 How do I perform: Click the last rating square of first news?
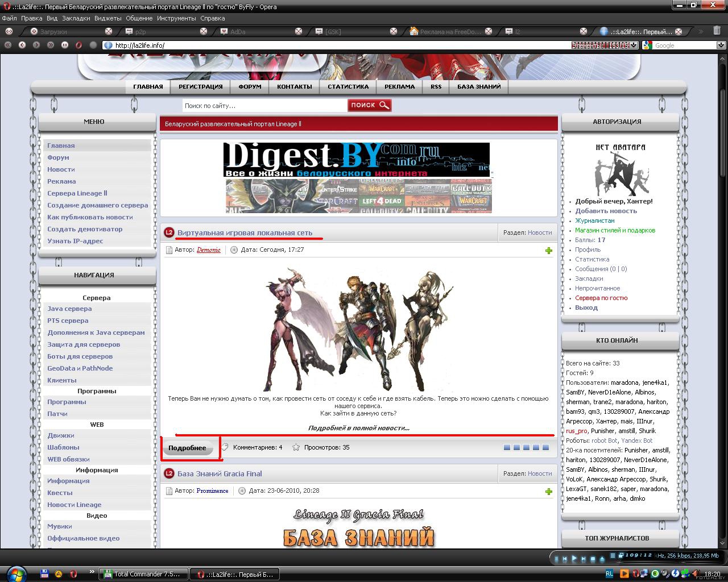pyautogui.click(x=546, y=447)
